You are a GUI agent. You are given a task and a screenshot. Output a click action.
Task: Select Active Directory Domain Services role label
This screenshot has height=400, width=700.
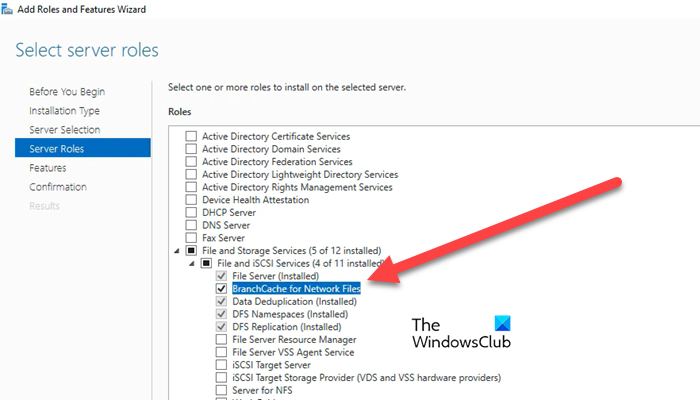tap(276, 149)
